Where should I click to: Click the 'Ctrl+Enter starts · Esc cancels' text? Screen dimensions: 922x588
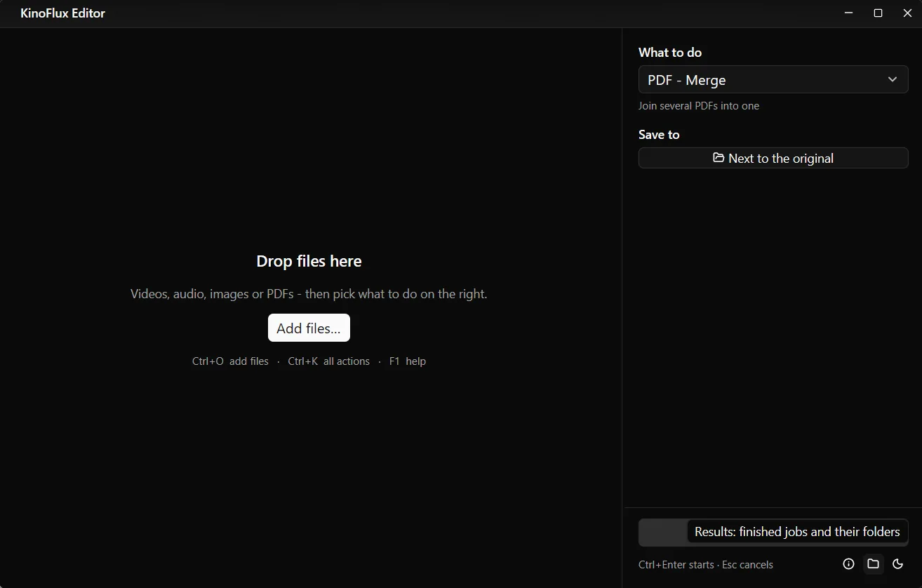[x=706, y=565]
